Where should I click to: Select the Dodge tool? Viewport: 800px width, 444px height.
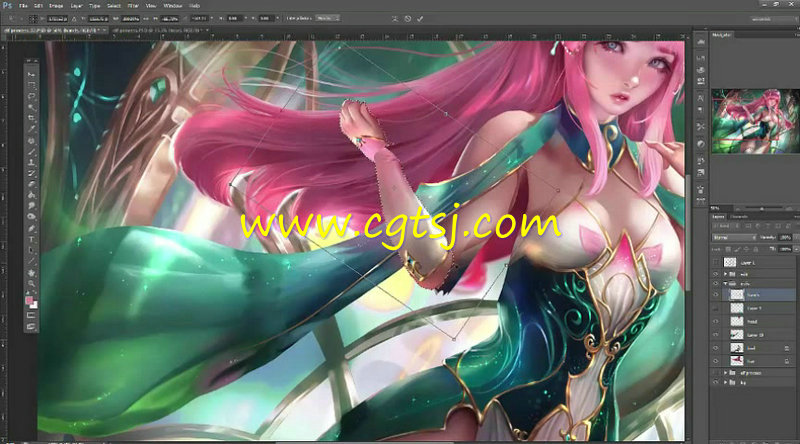[32, 217]
